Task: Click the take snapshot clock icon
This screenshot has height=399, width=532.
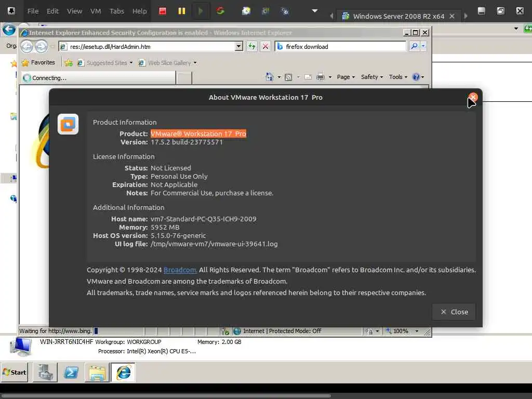Action: (x=246, y=11)
